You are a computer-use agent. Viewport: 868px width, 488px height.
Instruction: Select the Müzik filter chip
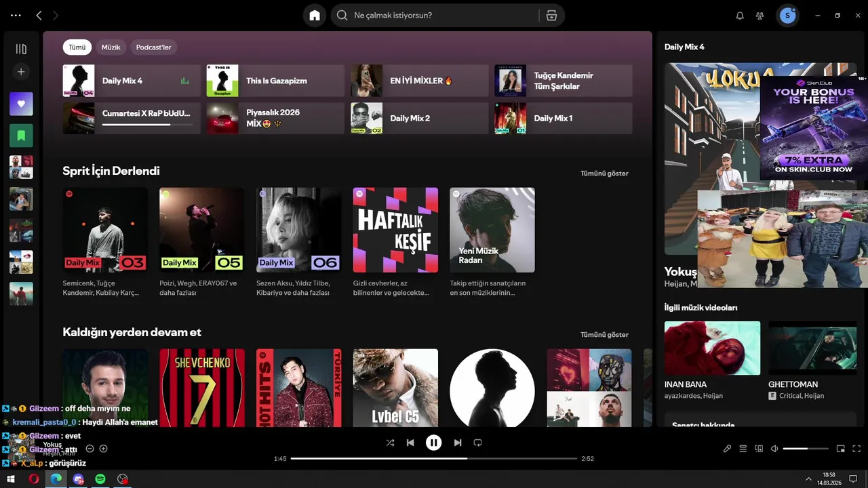111,47
